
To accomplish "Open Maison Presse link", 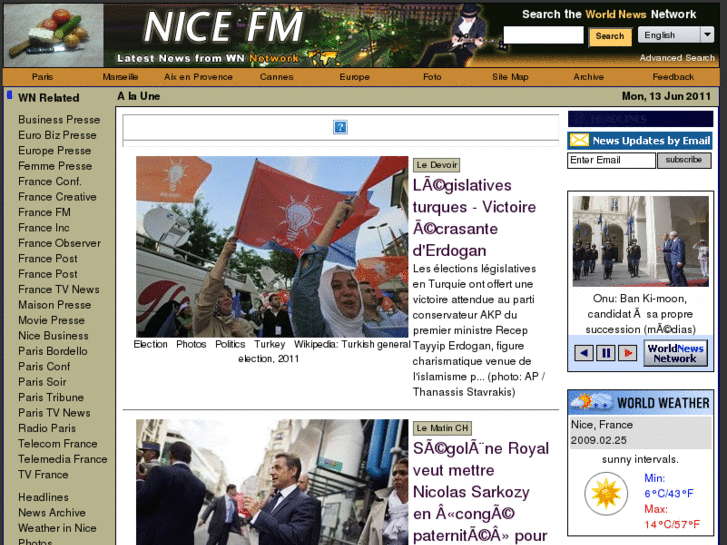I will tap(54, 305).
